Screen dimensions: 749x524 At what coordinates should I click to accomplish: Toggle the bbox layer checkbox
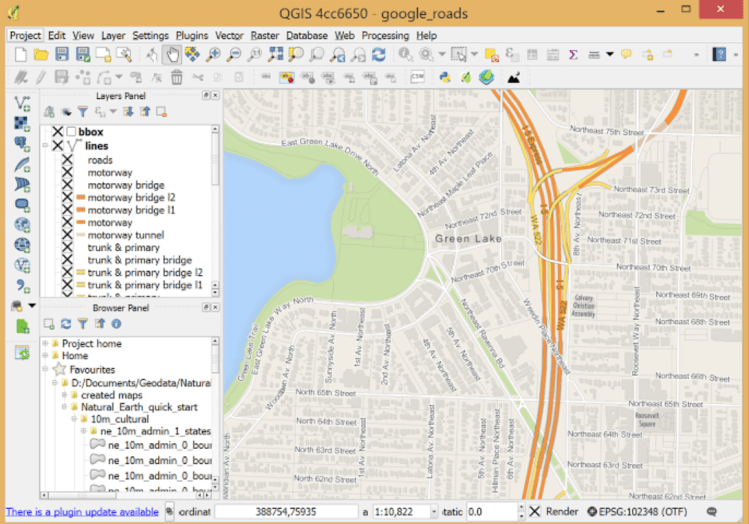click(58, 132)
